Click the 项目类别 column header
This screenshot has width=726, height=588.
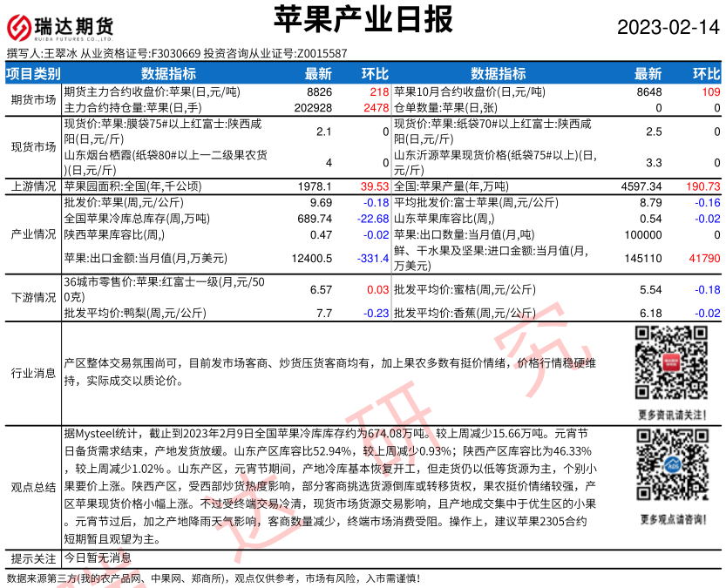pos(33,74)
